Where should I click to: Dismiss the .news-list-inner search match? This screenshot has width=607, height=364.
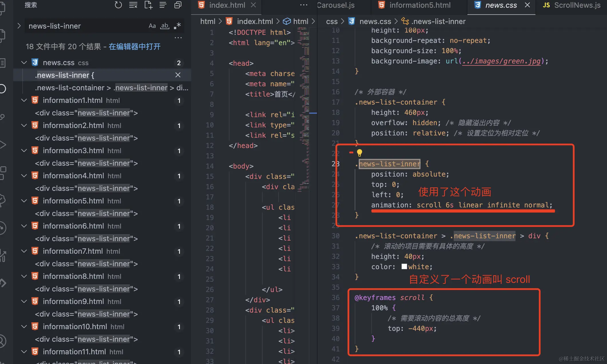178,75
